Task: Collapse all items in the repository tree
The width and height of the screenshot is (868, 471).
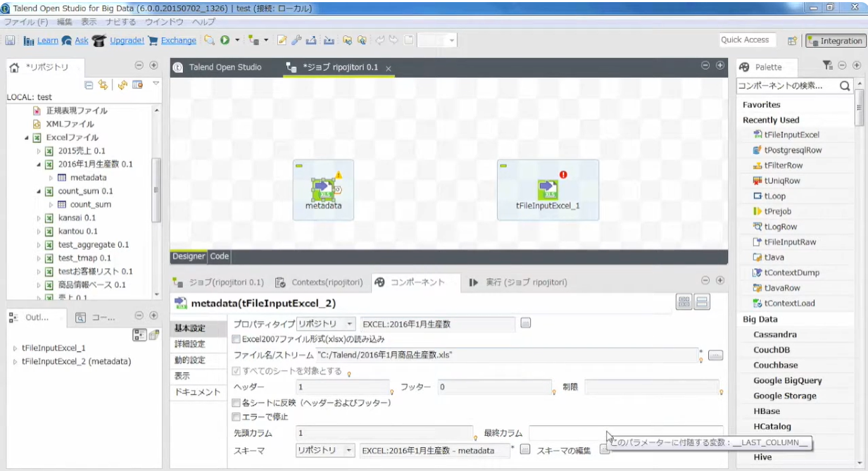Action: (x=89, y=85)
